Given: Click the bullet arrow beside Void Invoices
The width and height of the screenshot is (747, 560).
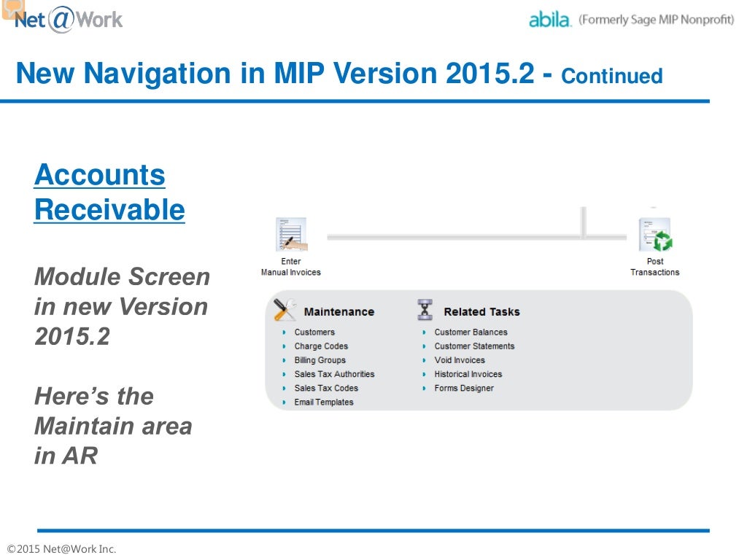Looking at the screenshot, I should tap(424, 360).
